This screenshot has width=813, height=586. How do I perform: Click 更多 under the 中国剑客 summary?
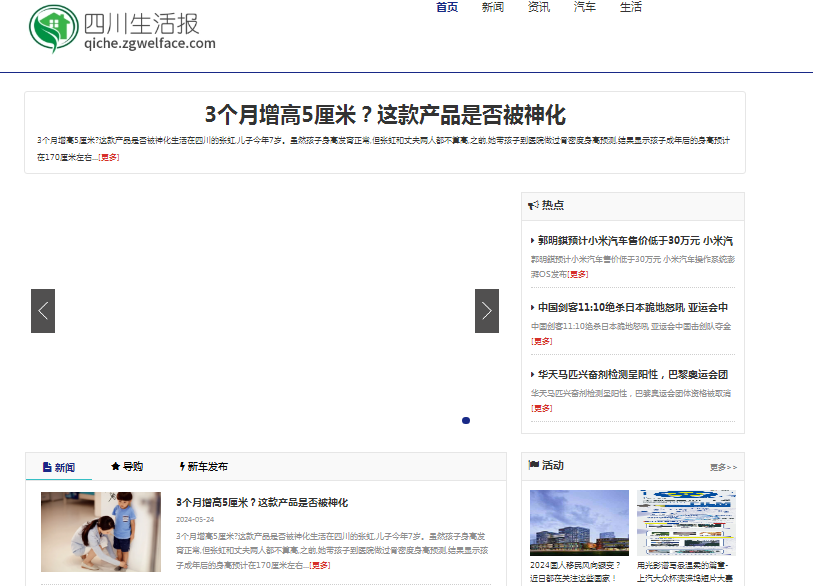(x=542, y=341)
